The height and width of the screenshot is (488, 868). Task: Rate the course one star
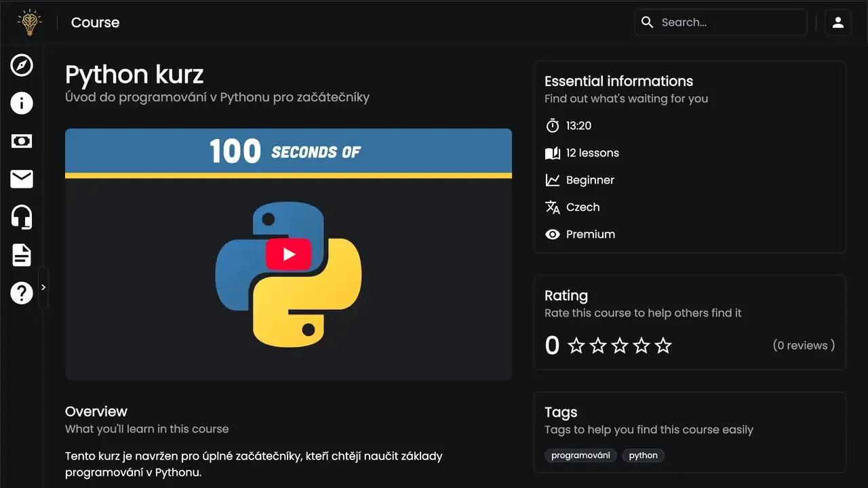pyautogui.click(x=576, y=346)
